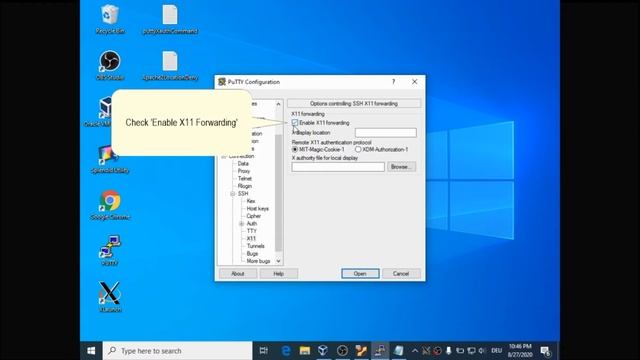The height and width of the screenshot is (360, 640).
Task: Select TTY under SSH
Action: point(251,231)
